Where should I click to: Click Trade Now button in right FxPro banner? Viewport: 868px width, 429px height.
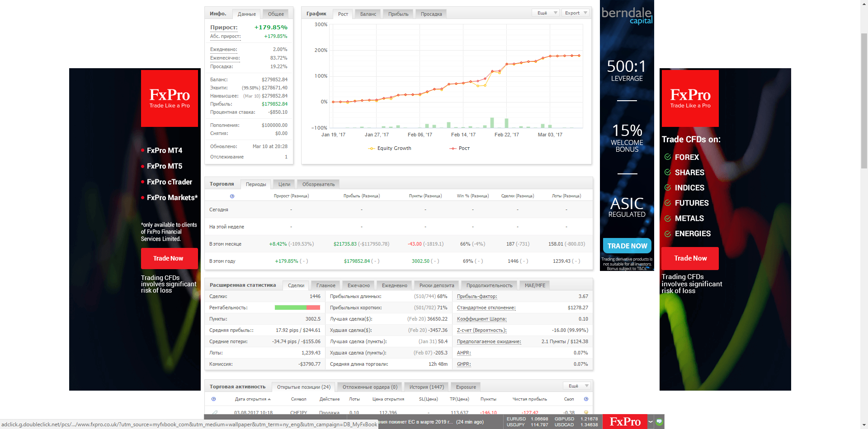(x=690, y=258)
